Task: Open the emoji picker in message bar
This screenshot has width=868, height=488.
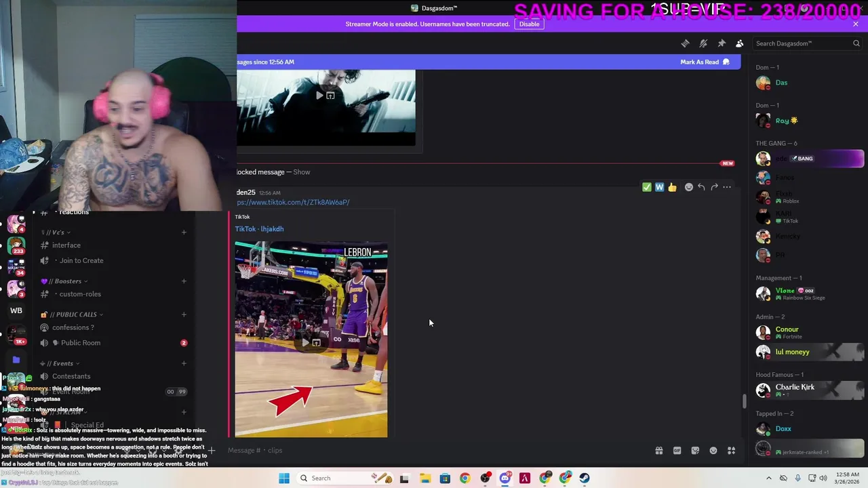Action: coord(713,451)
